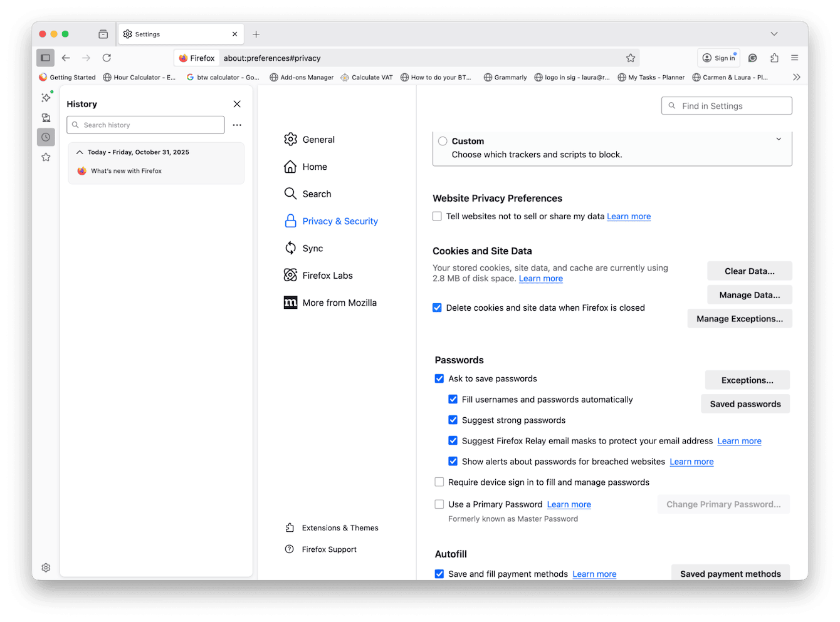Open sidebar customization settings gear

coord(46,568)
